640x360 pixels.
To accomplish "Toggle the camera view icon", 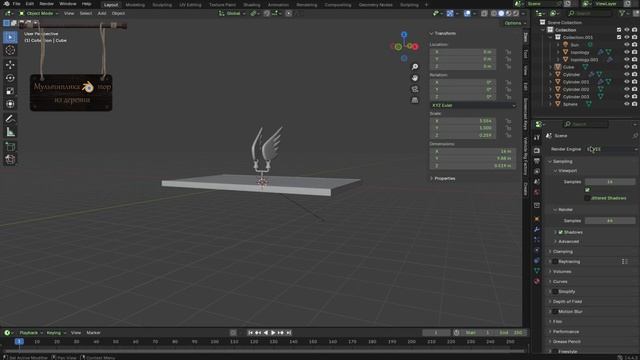I will click(415, 89).
